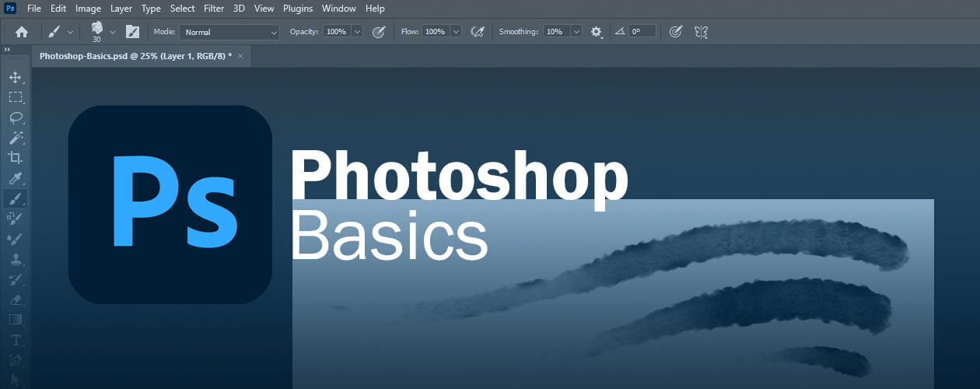The image size is (980, 389).
Task: Click the Flow label scrubby slider
Action: click(410, 32)
